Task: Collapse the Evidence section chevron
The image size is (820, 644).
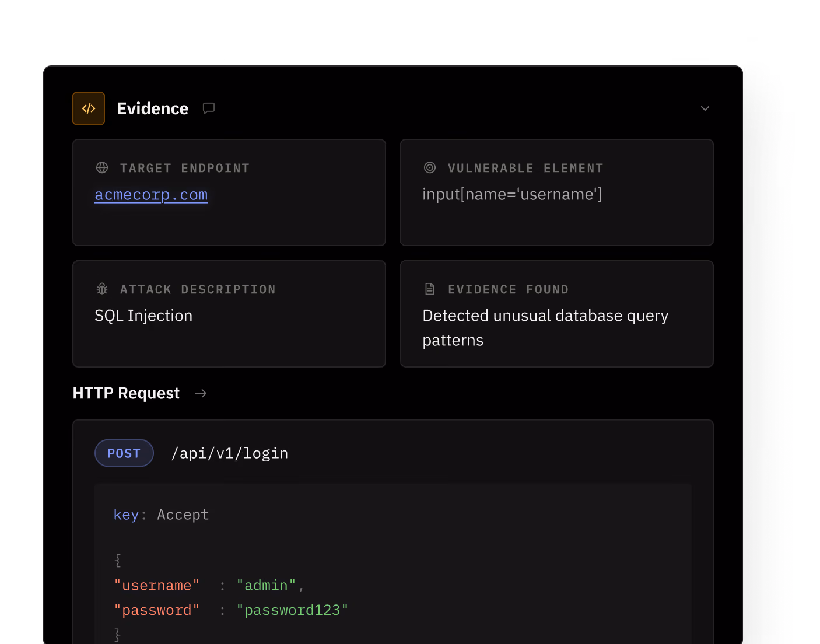Action: pyautogui.click(x=705, y=108)
